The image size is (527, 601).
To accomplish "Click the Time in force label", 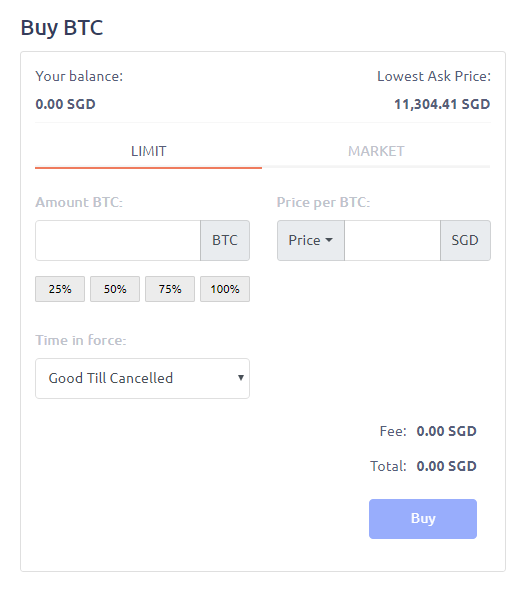I will pyautogui.click(x=81, y=340).
